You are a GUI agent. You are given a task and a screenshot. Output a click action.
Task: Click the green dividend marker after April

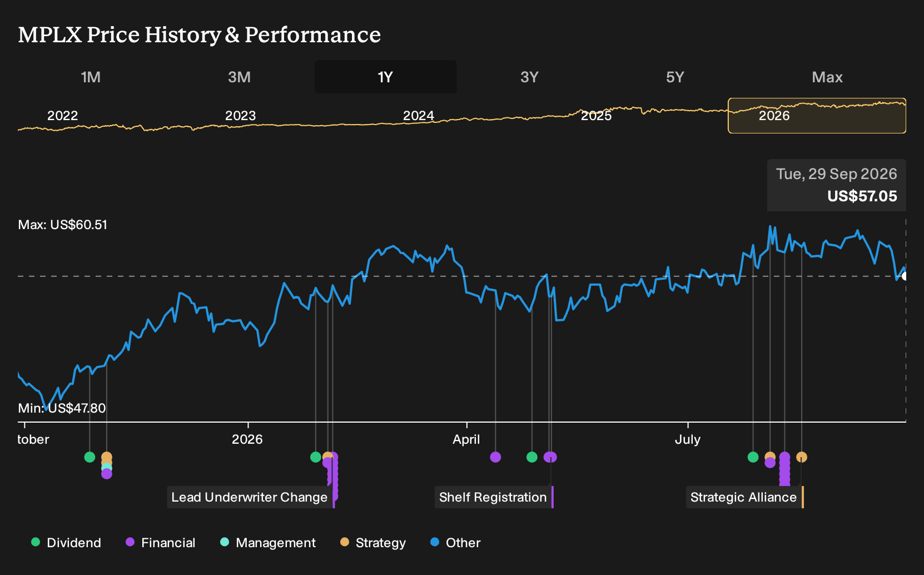click(532, 457)
